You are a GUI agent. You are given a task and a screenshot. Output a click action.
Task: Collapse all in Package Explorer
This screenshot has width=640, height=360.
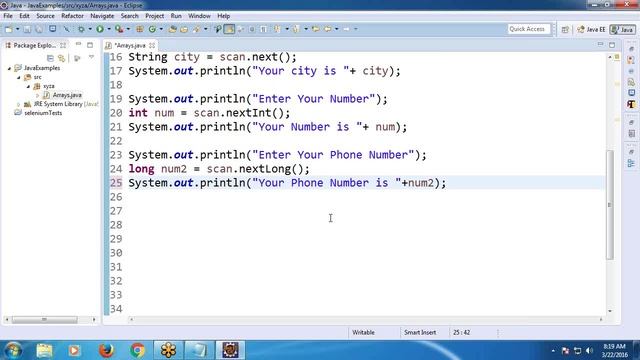(x=50, y=58)
